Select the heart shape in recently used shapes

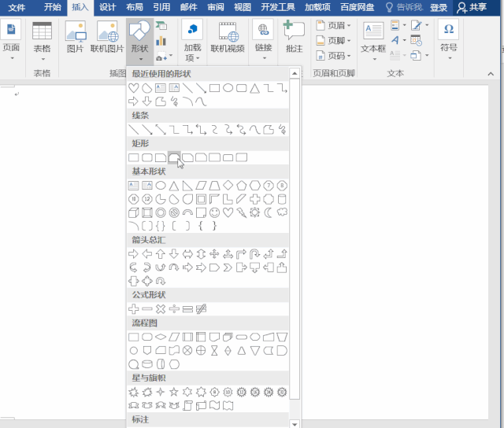tap(133, 88)
